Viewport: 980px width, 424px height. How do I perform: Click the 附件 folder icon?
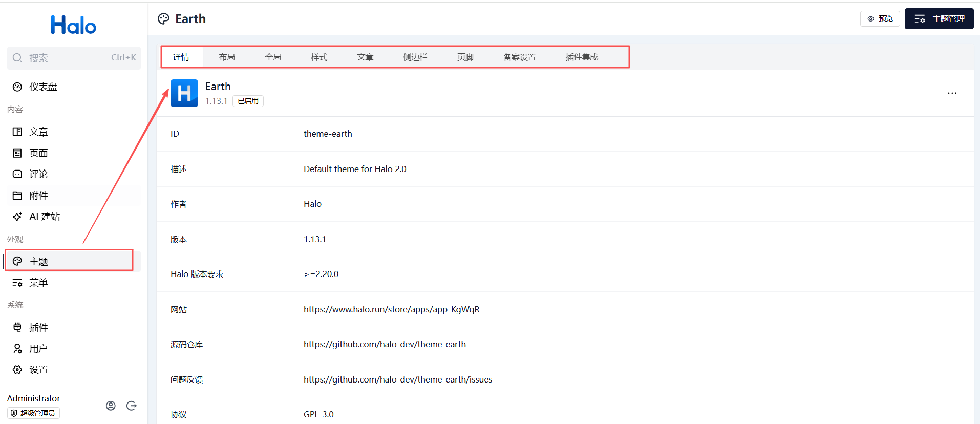(x=17, y=196)
